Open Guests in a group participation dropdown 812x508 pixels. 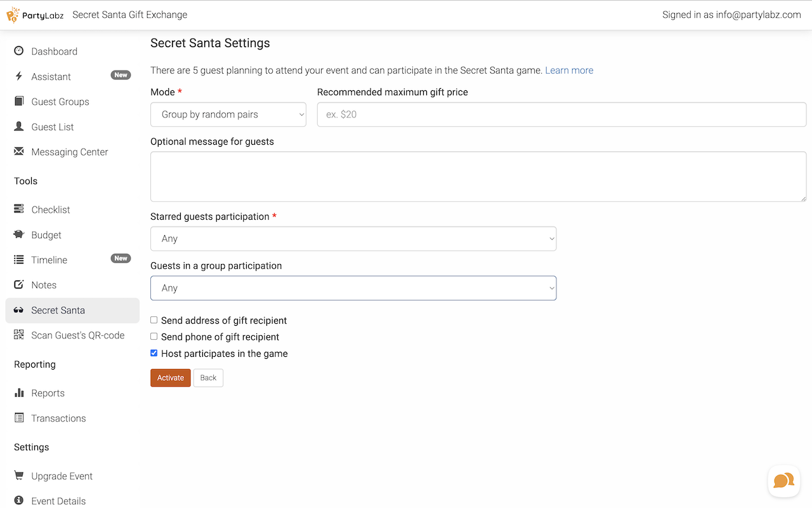click(x=353, y=288)
